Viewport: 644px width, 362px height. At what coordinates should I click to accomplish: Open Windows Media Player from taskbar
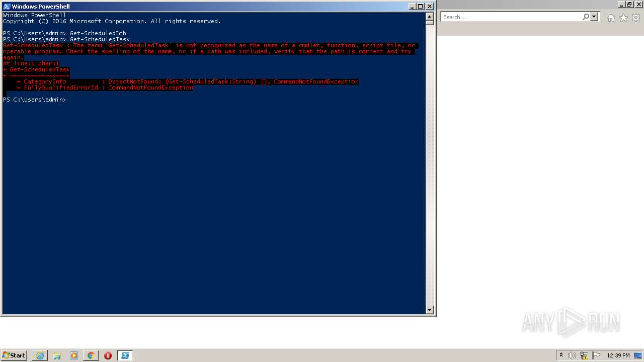[74, 355]
